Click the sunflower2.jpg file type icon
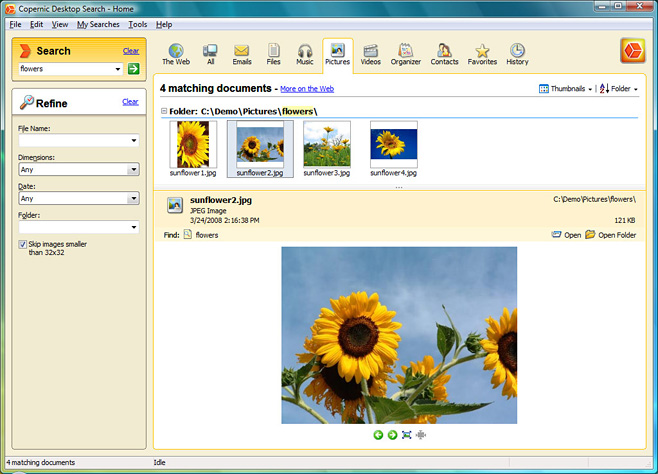Screen dimensions: 658x474 click(x=175, y=205)
